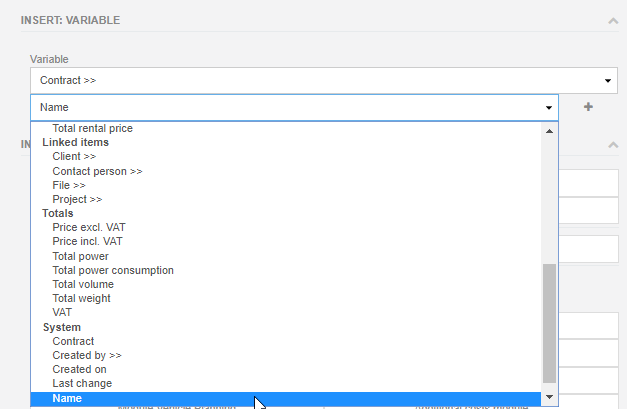Image resolution: width=627 pixels, height=409 pixels.
Task: Click the System group header
Action: click(62, 327)
